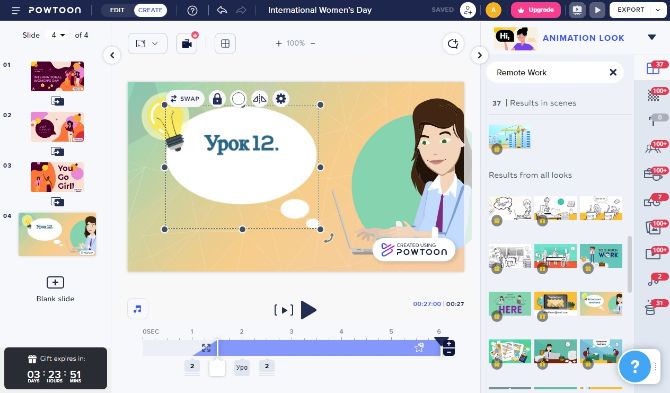
Task: Switch to EDIT mode toggle
Action: tap(117, 10)
